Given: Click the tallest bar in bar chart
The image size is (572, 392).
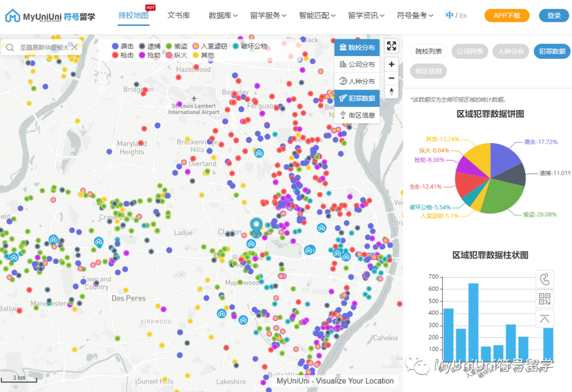Looking at the screenshot, I should [473, 322].
